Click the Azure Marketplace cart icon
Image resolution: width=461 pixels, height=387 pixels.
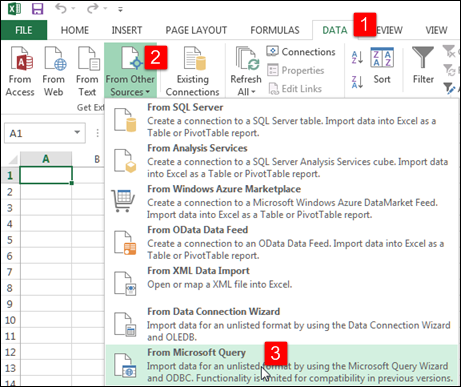tap(123, 201)
